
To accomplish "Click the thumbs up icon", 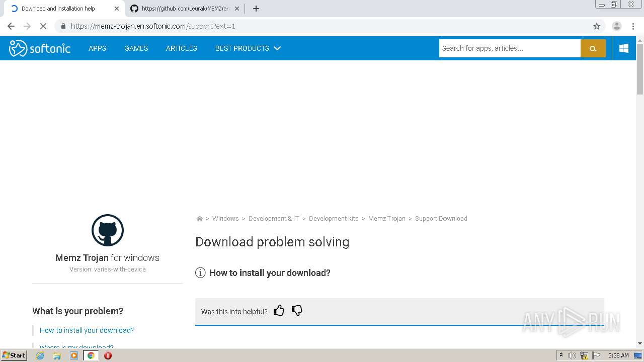I will pyautogui.click(x=279, y=311).
